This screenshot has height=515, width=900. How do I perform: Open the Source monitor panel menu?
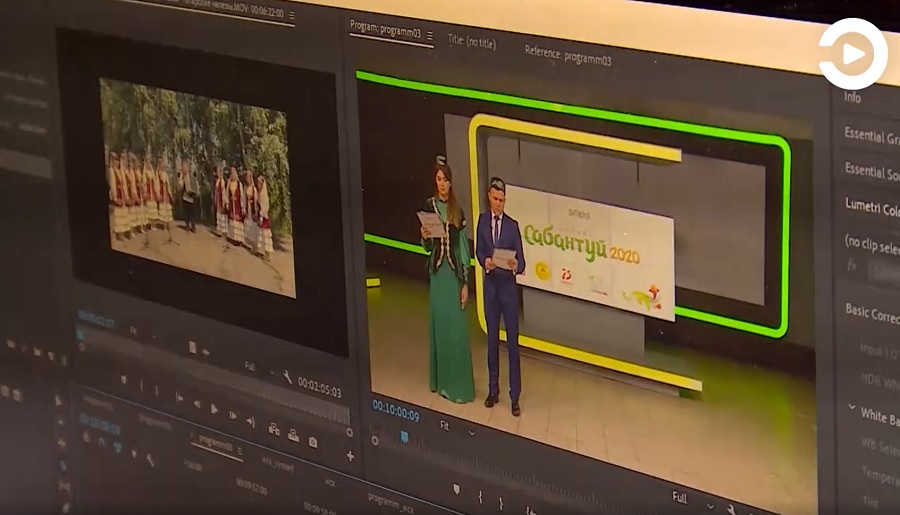coord(292,16)
